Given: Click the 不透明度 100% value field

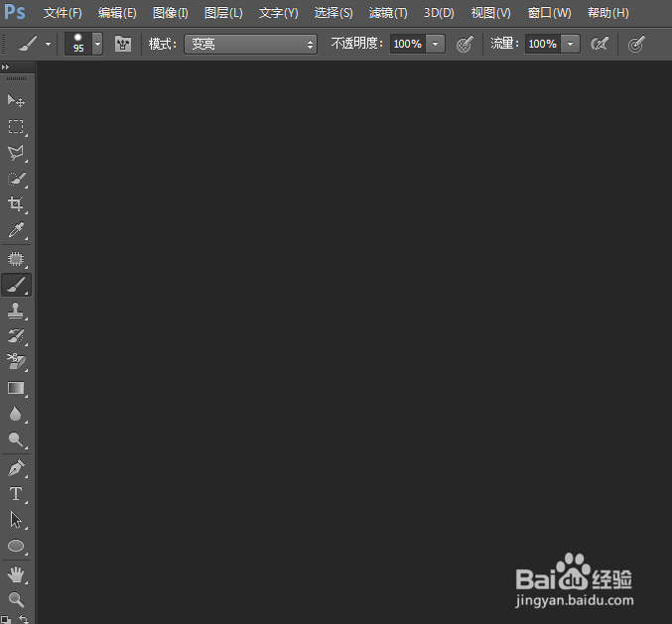Looking at the screenshot, I should pyautogui.click(x=408, y=44).
